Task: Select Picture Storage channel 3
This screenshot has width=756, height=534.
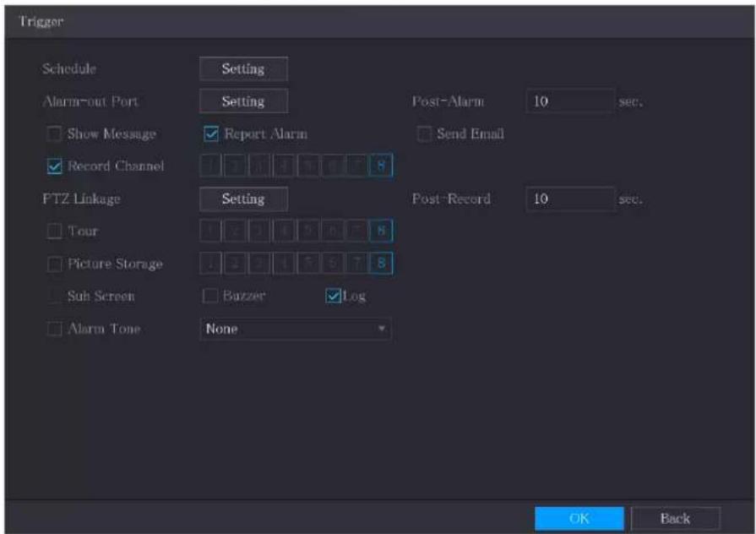Action: tap(259, 264)
